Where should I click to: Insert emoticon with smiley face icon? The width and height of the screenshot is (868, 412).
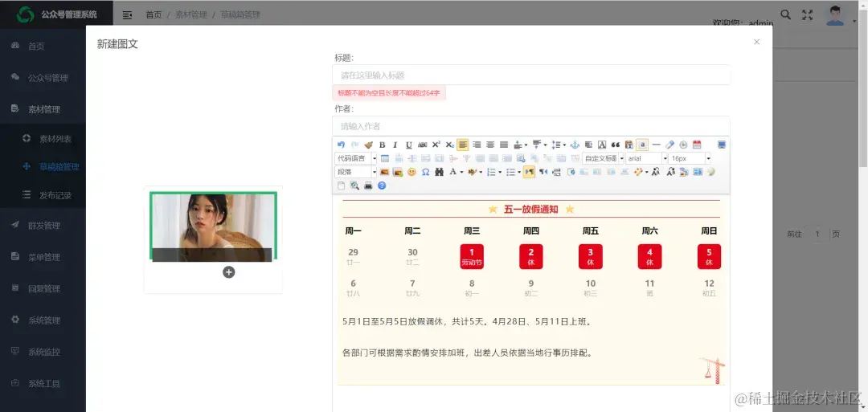click(x=411, y=172)
